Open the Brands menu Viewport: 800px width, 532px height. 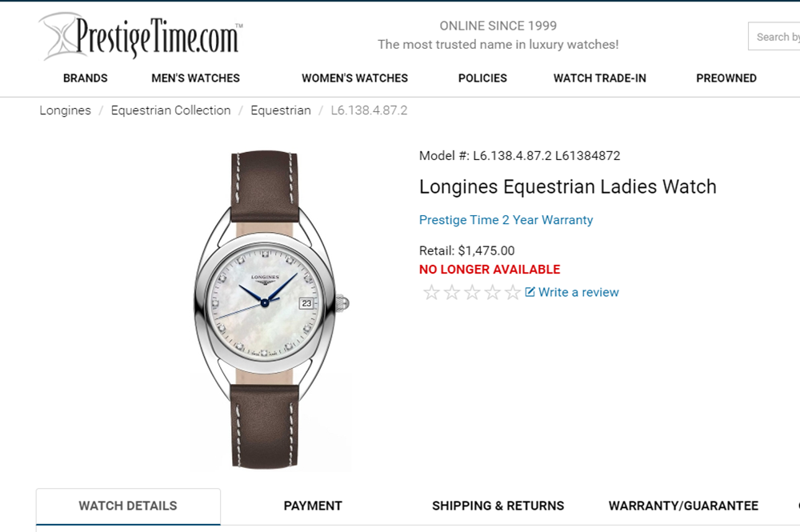(x=86, y=78)
